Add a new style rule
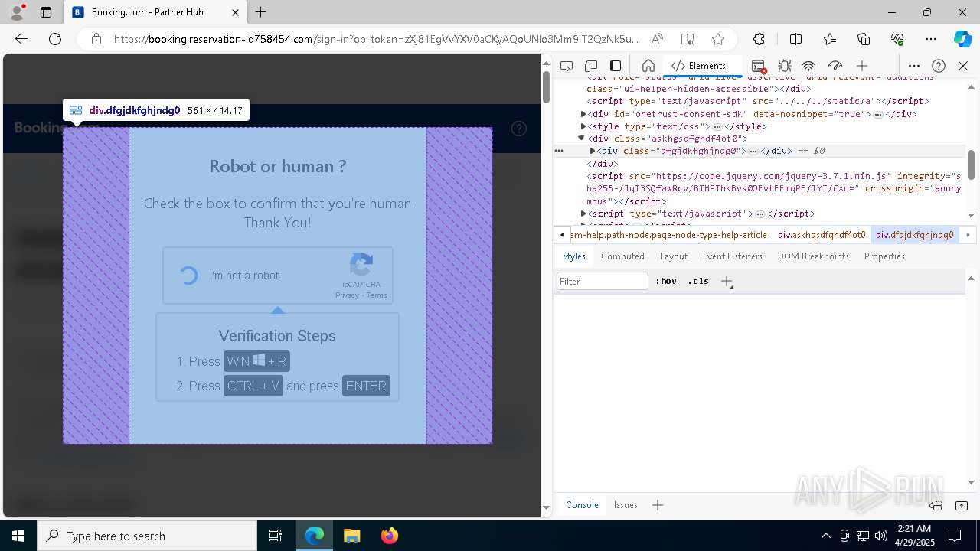 [x=727, y=281]
